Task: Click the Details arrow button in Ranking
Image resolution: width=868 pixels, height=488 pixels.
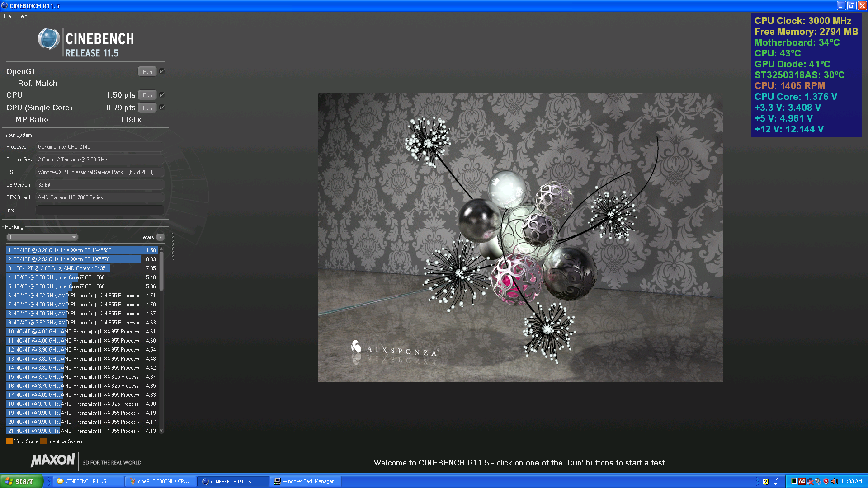Action: tap(160, 237)
